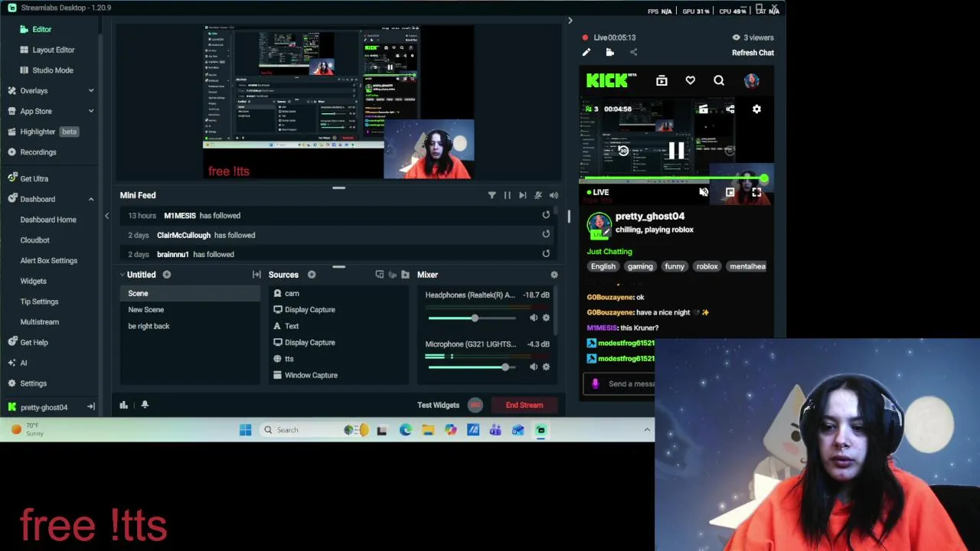Image resolution: width=980 pixels, height=551 pixels.
Task: Unmute the Kick player audio
Action: [x=704, y=193]
